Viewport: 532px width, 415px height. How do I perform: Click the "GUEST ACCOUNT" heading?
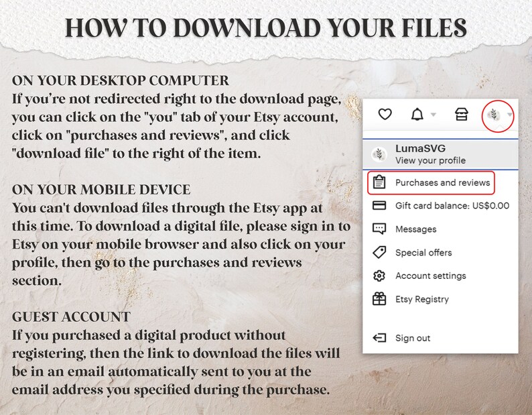tap(71, 317)
